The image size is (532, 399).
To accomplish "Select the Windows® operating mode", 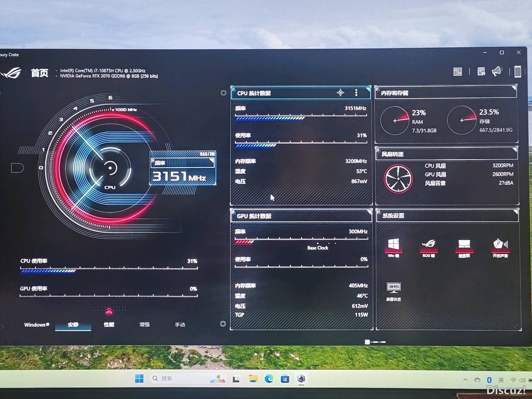I will [37, 325].
